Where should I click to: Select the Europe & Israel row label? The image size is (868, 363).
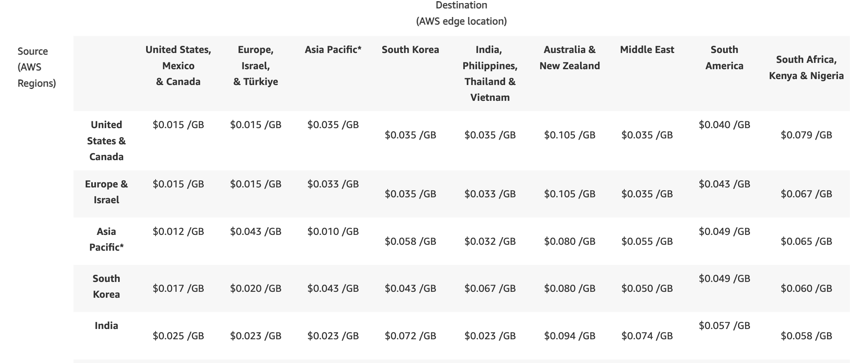(106, 192)
